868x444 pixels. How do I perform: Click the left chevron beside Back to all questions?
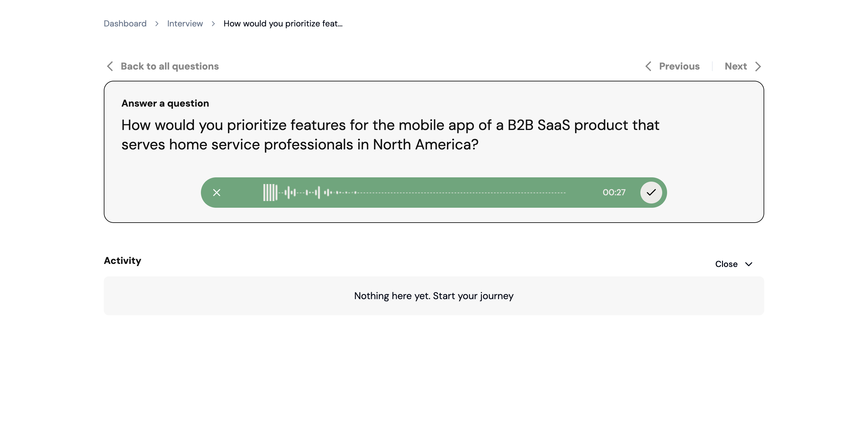[x=110, y=66]
